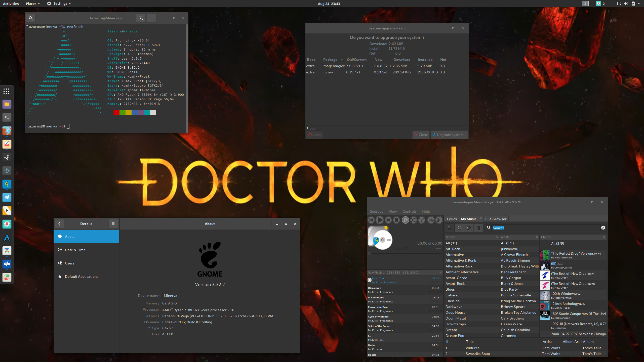Skip to next track in Guayadeque

[x=388, y=220]
